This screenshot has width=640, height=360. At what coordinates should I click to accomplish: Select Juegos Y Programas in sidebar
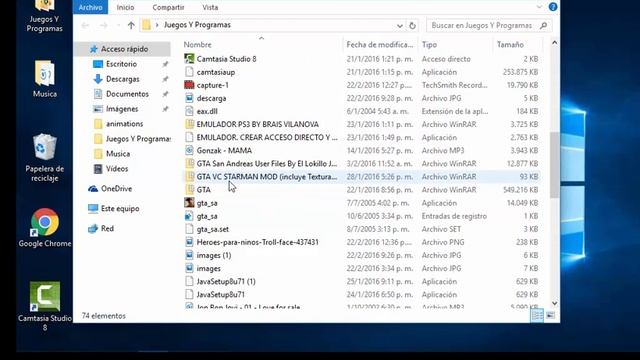click(x=138, y=139)
